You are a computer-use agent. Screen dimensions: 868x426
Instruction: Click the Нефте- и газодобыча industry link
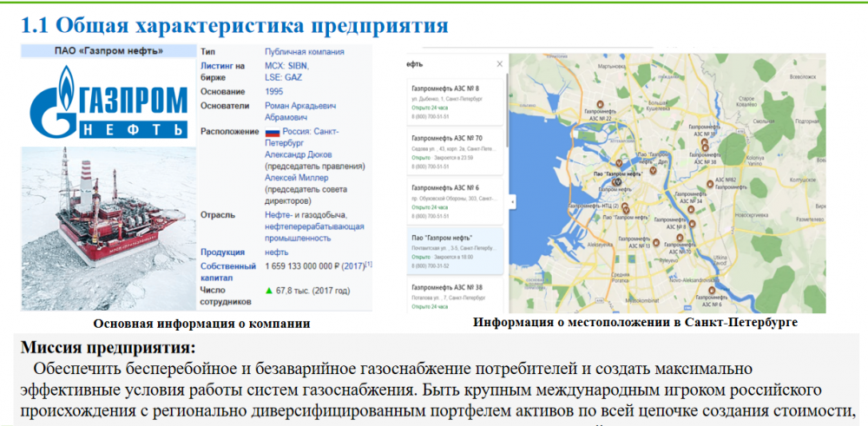tap(306, 214)
